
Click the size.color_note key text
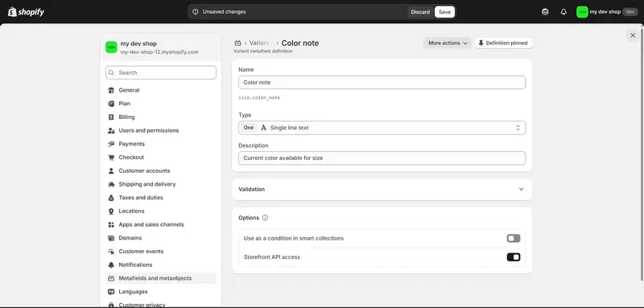tap(259, 98)
